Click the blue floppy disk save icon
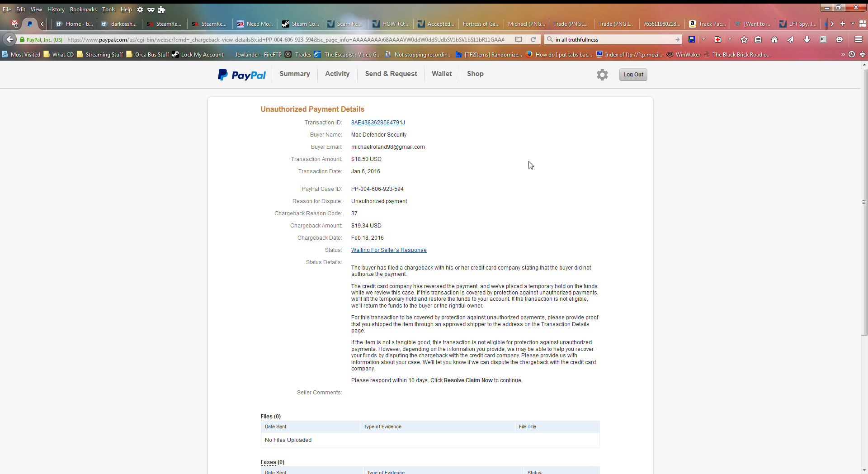868x474 pixels. (691, 40)
